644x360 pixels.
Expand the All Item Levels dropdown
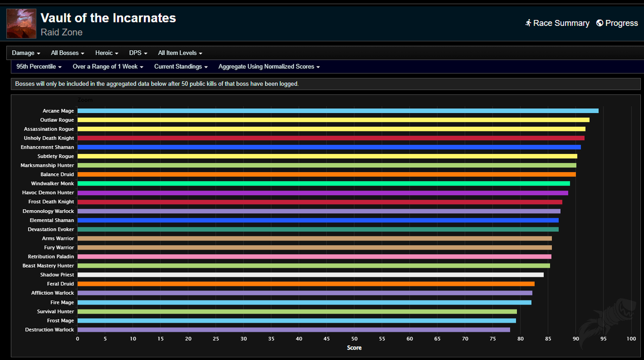point(180,53)
